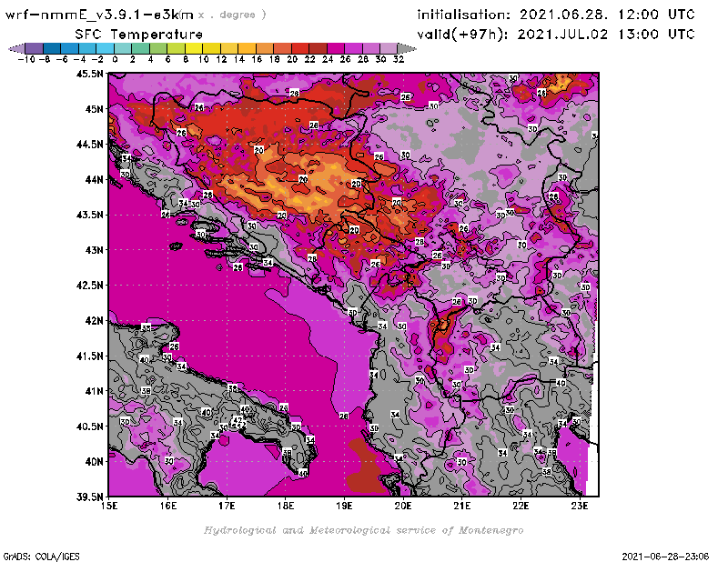The width and height of the screenshot is (728, 562).
Task: Click the legend value '-10'
Action: [x=26, y=59]
